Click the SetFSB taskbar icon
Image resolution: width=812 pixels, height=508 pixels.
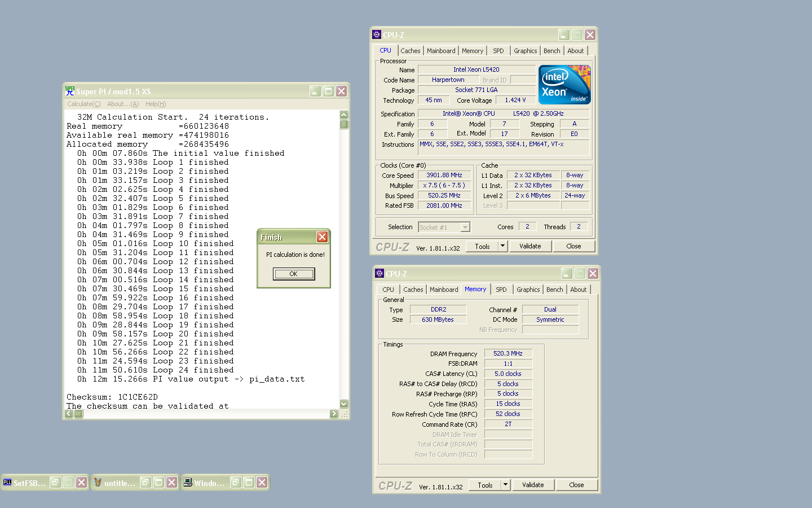7,482
